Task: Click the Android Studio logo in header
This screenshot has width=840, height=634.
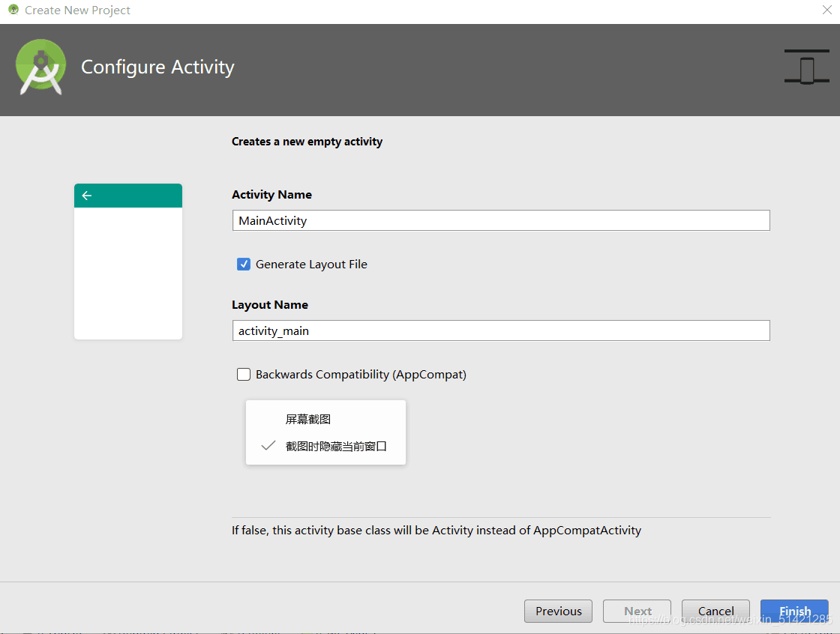Action: tap(40, 67)
